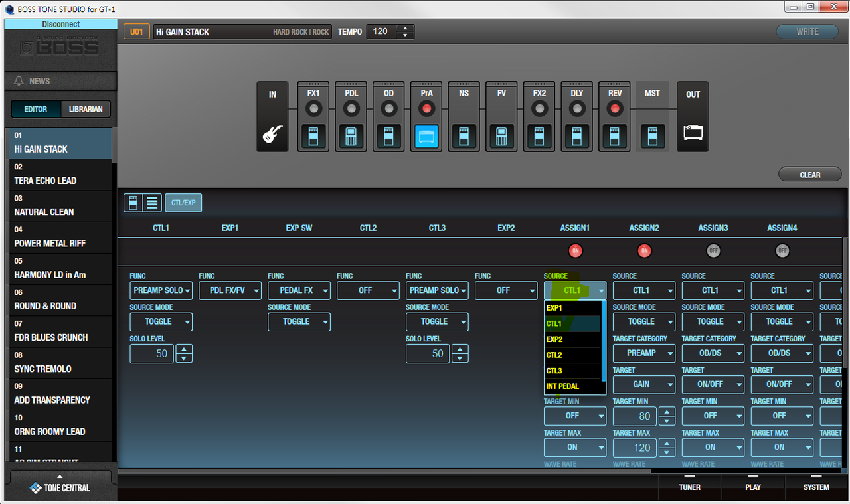Select the OD overdrive pedal icon
Viewport: 850px width, 504px height.
click(x=389, y=136)
